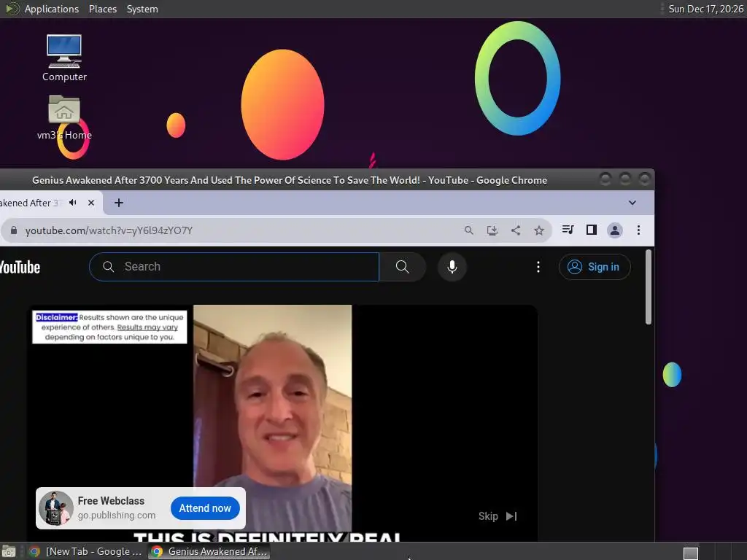747x560 pixels.
Task: Install YouTube app via omnibox icon
Action: pos(492,230)
